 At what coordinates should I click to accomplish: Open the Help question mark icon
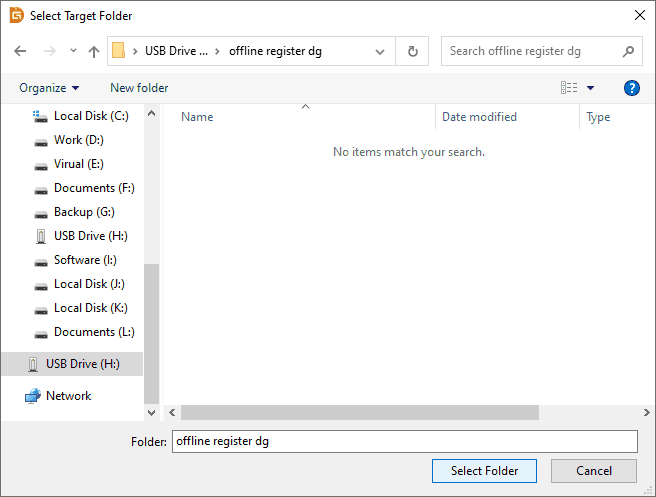click(x=631, y=88)
